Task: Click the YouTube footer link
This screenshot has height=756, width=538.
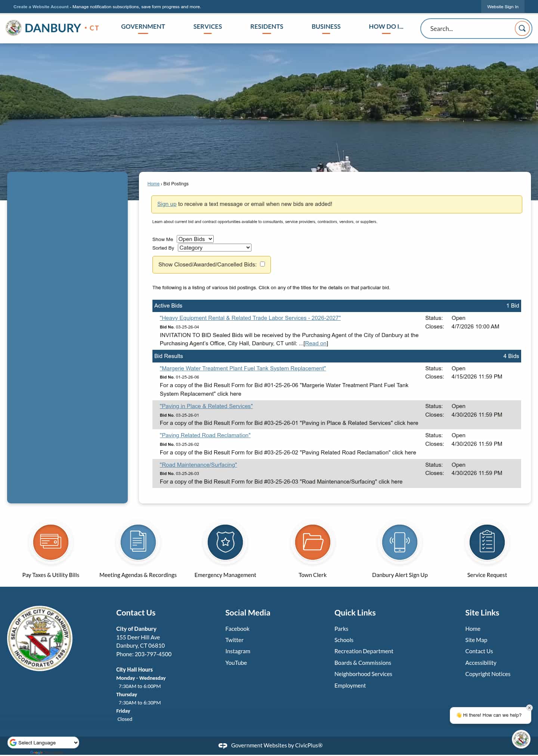Action: coord(236,663)
